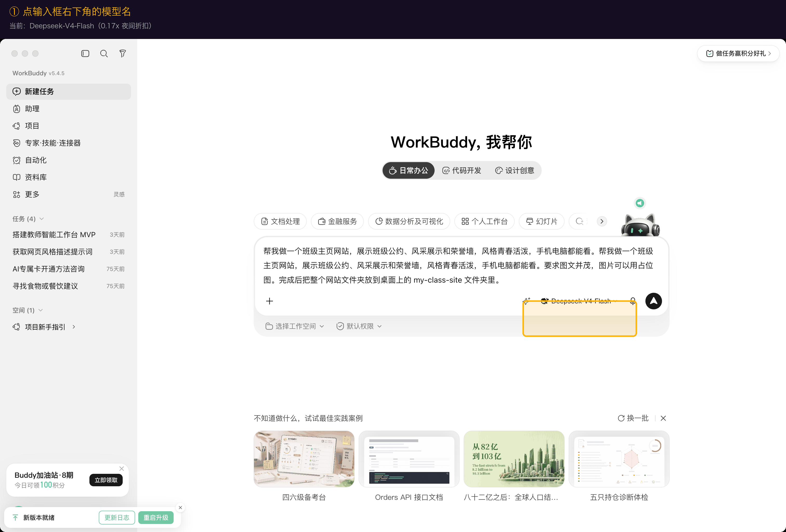Open 助理 in the sidebar
This screenshot has width=786, height=532.
68,109
